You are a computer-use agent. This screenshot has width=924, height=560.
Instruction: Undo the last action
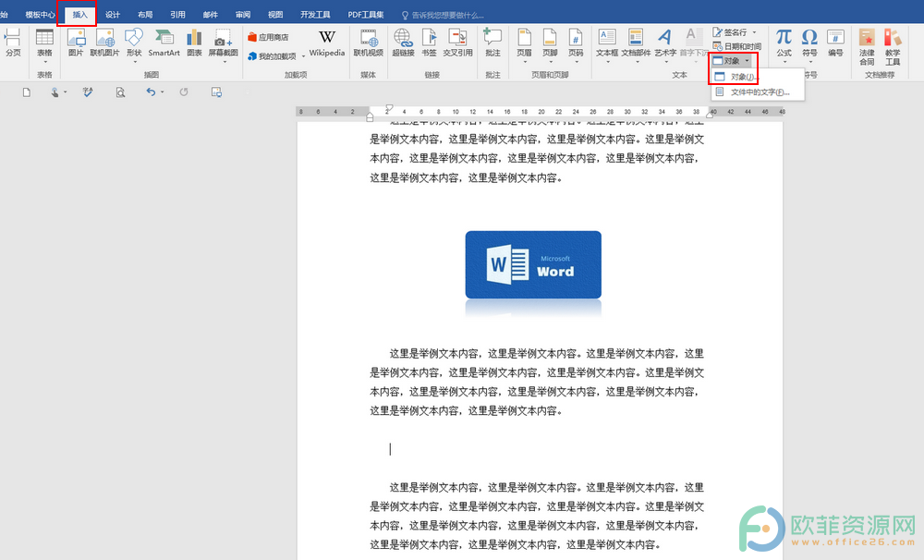[151, 92]
